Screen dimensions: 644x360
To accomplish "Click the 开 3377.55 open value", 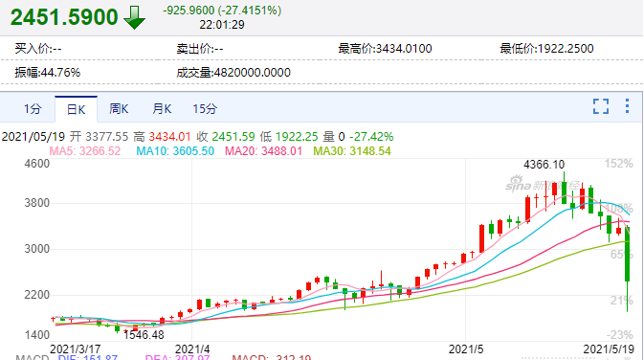I will (x=99, y=137).
